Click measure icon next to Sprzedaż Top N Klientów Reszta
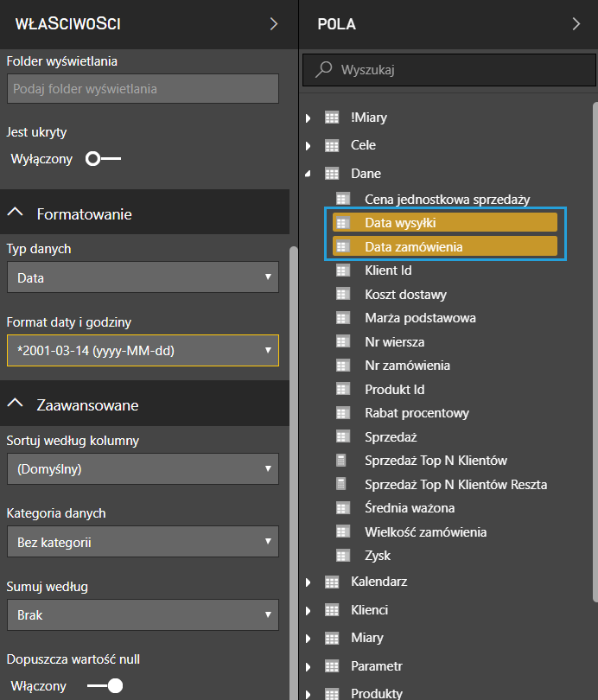The height and width of the screenshot is (700, 598). click(x=341, y=484)
